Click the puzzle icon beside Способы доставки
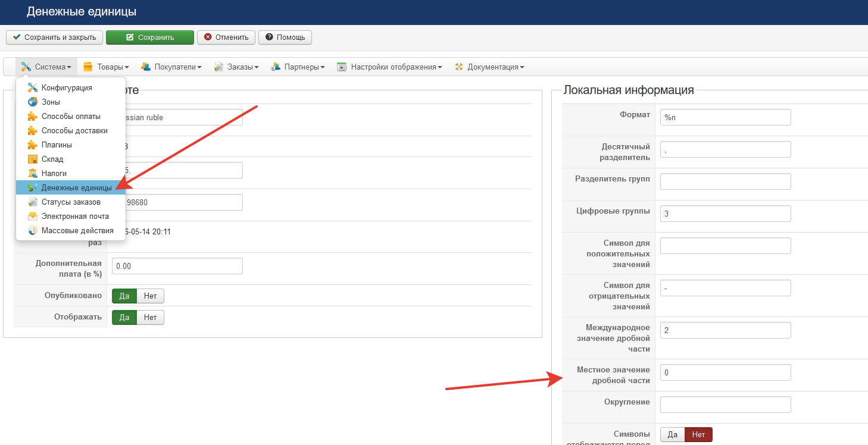868x445 pixels. 33,130
